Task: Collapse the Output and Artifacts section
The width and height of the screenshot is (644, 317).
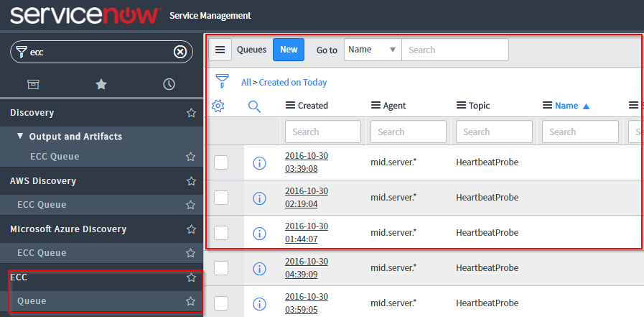Action: (x=20, y=136)
